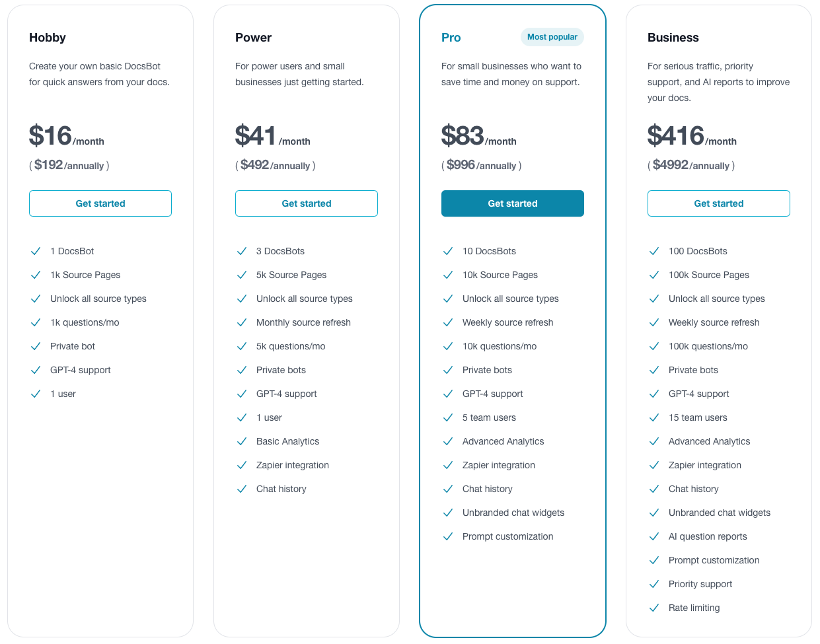Click Power plan's Zapier integration feature
This screenshot has height=644, width=820.
click(293, 465)
